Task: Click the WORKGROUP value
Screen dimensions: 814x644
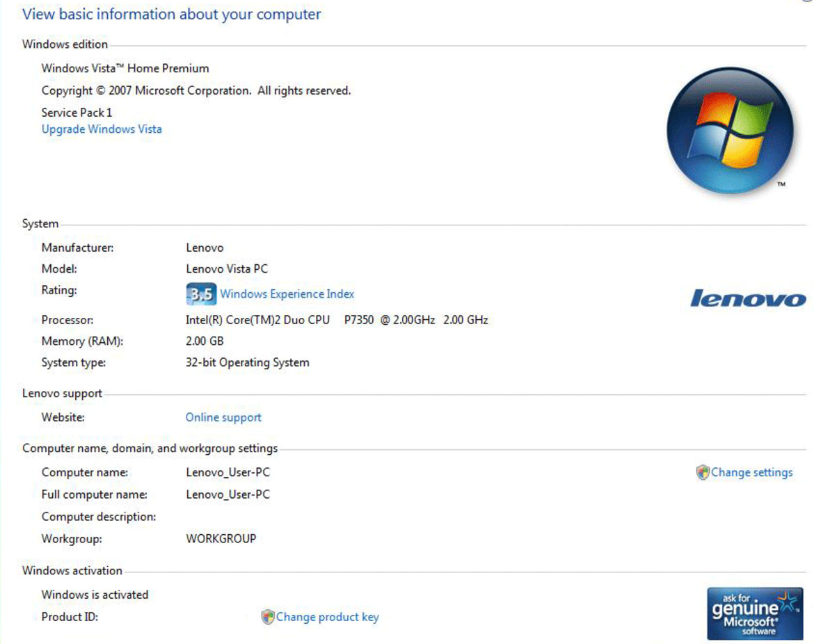Action: pos(221,539)
